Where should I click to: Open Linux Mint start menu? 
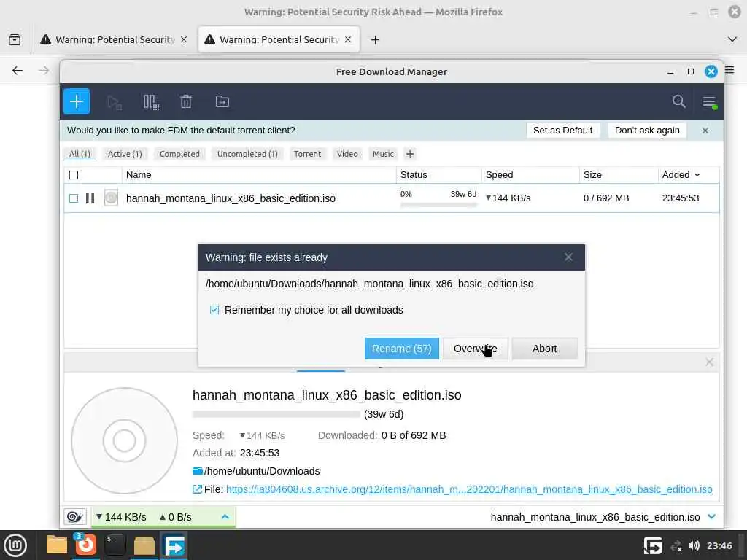coord(15,545)
